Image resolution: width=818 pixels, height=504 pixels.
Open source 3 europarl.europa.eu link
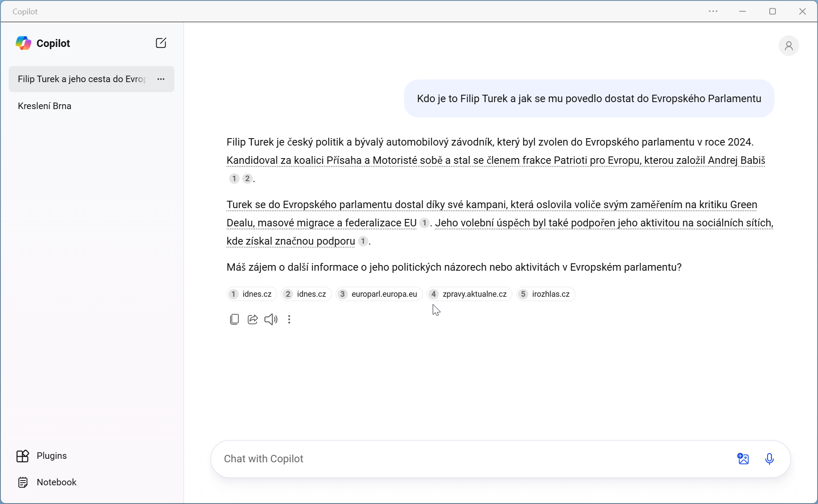pyautogui.click(x=379, y=294)
